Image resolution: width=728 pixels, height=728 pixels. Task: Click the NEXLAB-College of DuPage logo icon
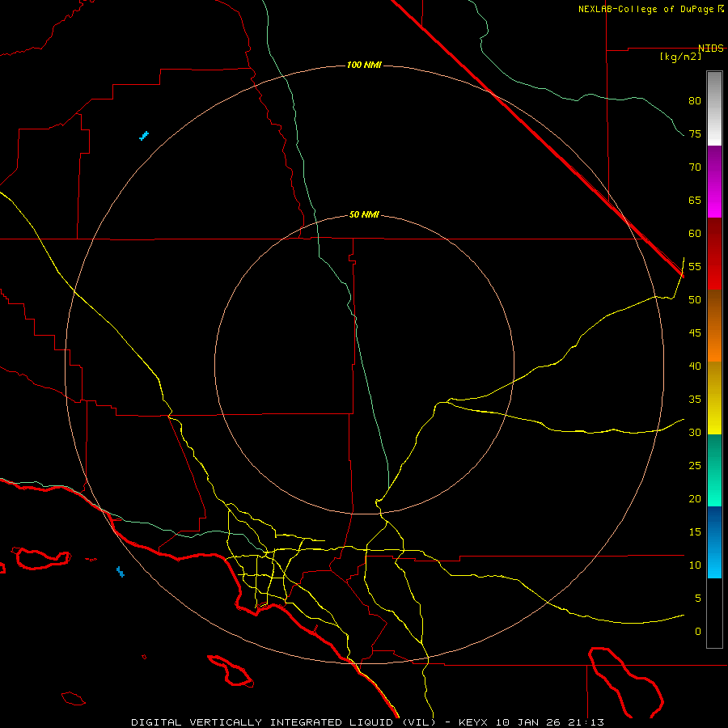pyautogui.click(x=721, y=9)
